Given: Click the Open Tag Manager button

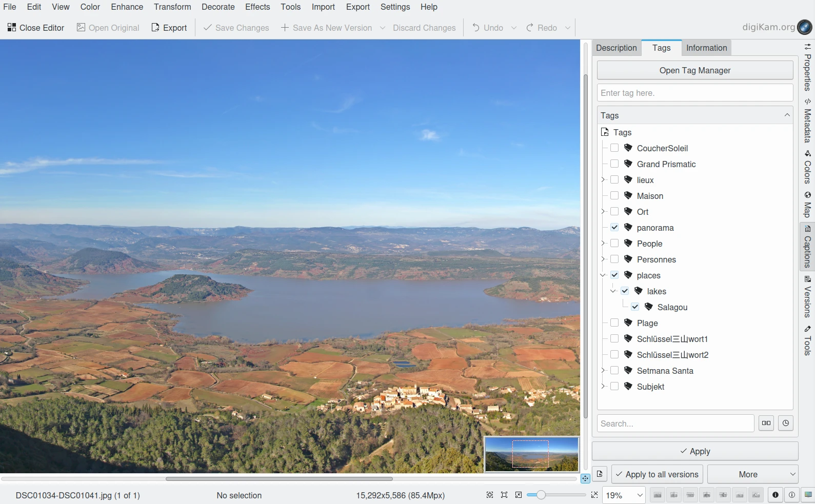Looking at the screenshot, I should tap(694, 70).
